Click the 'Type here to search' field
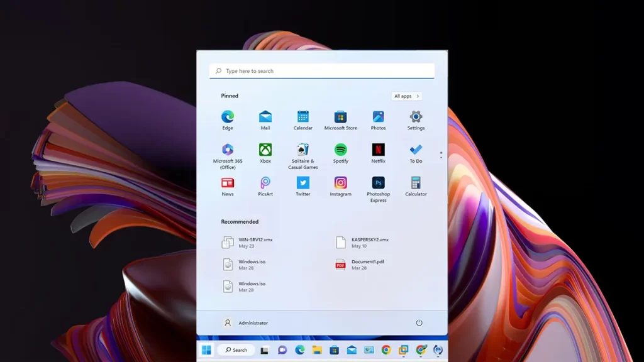This screenshot has height=362, width=644. 322,71
